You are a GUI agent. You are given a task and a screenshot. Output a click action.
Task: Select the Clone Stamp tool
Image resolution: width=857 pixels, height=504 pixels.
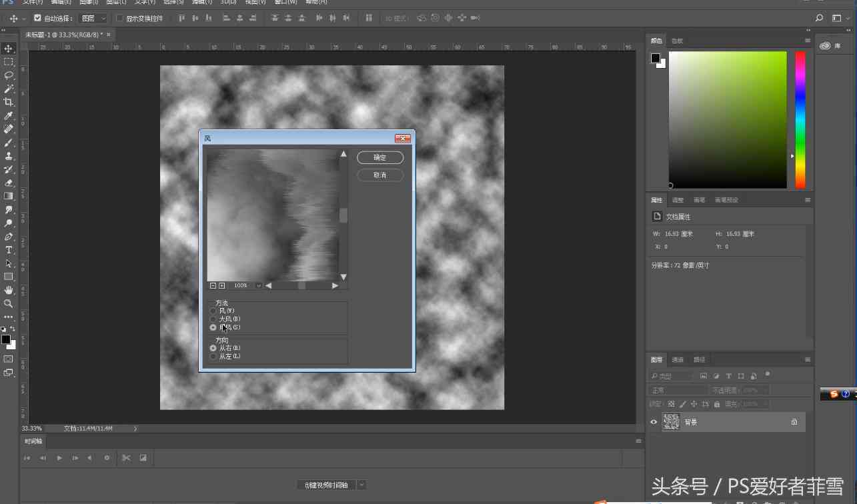point(9,156)
